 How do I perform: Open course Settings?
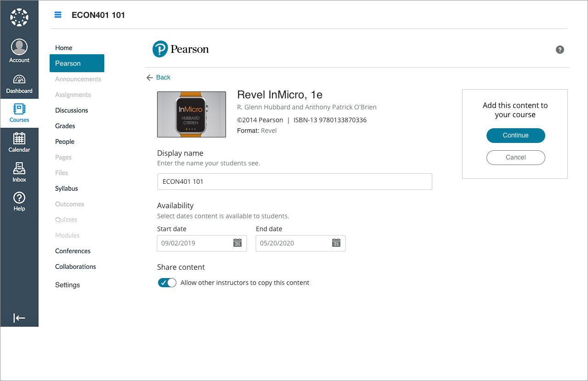coord(68,285)
